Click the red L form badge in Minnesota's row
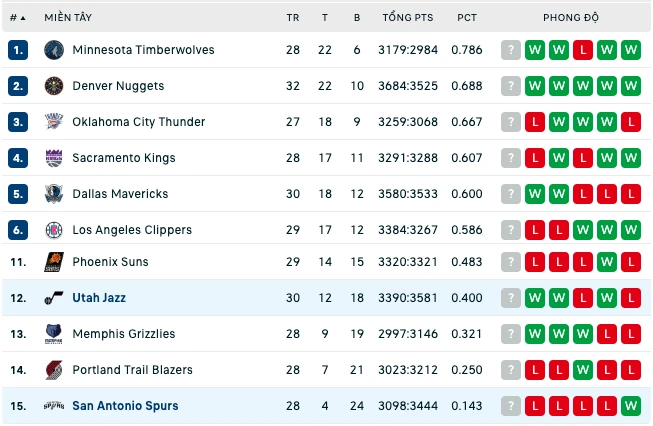Image resolution: width=653 pixels, height=426 pixels. click(x=583, y=50)
